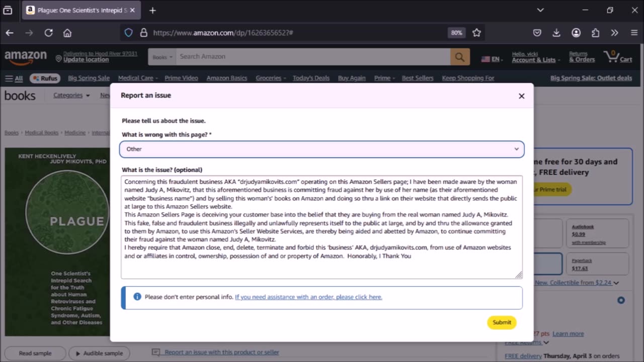Focus the Search Amazon field
This screenshot has height=362, width=644.
pos(313,57)
